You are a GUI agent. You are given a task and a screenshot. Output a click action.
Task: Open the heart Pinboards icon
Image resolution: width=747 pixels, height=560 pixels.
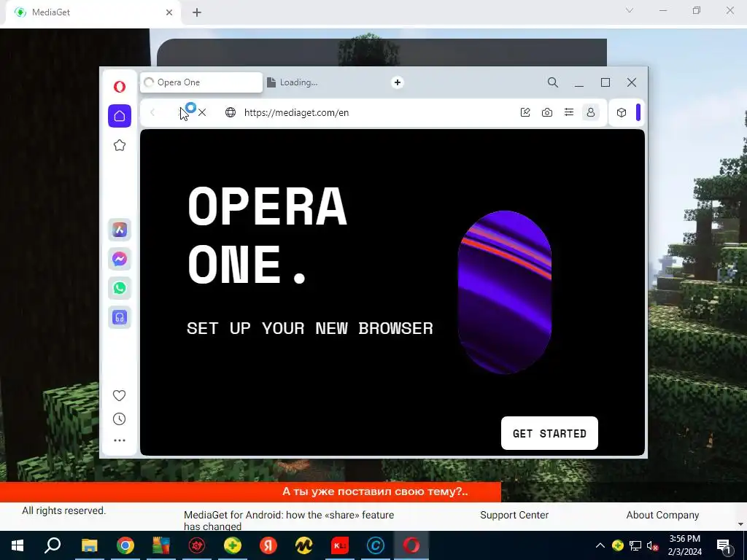pos(119,395)
